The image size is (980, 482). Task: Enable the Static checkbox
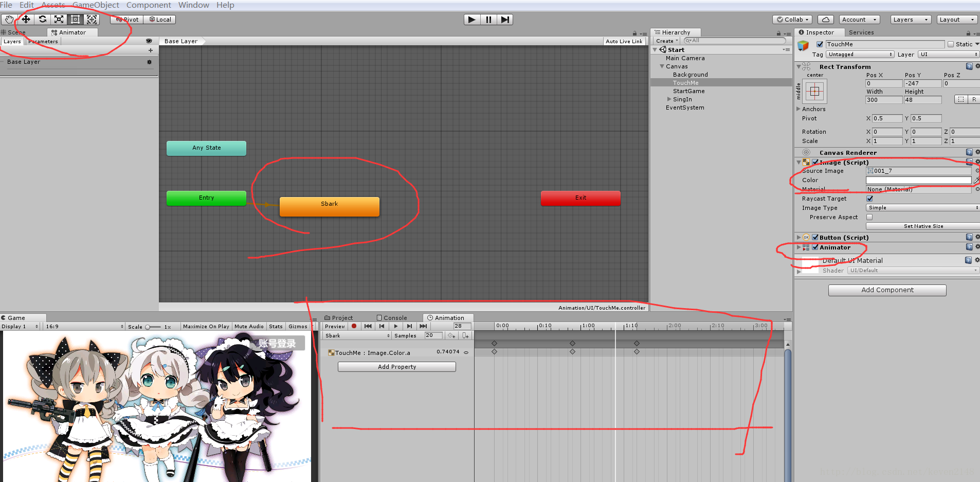(x=951, y=44)
